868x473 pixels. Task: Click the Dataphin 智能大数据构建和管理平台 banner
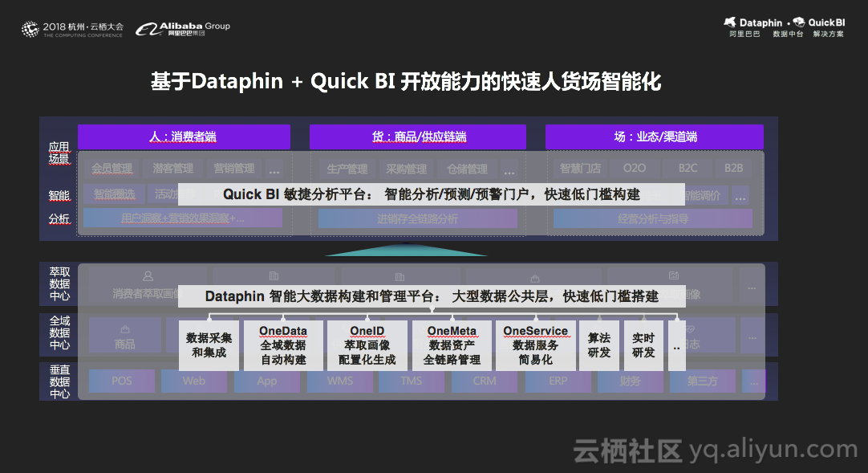[x=432, y=296]
